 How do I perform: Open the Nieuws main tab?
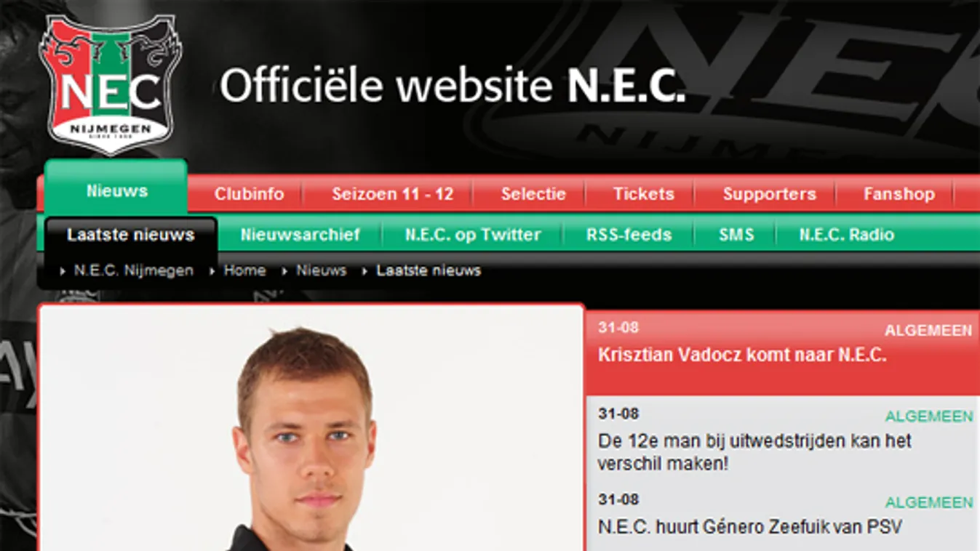pos(116,190)
